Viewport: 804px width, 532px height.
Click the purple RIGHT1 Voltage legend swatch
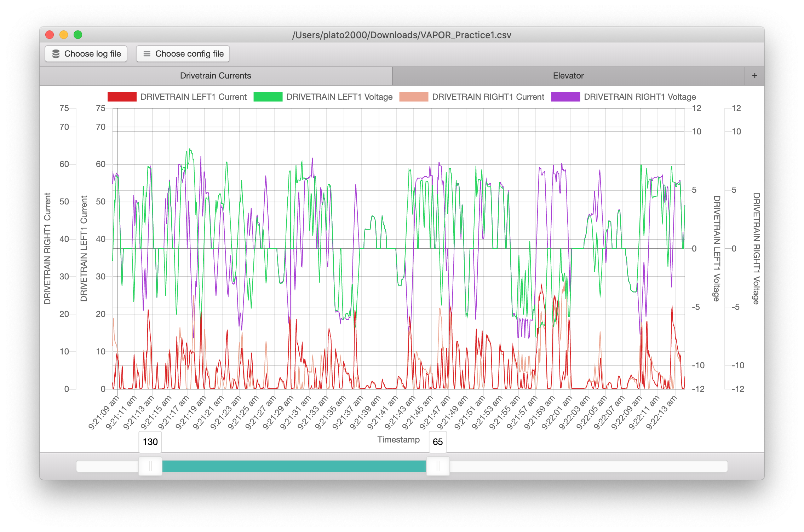click(x=565, y=97)
